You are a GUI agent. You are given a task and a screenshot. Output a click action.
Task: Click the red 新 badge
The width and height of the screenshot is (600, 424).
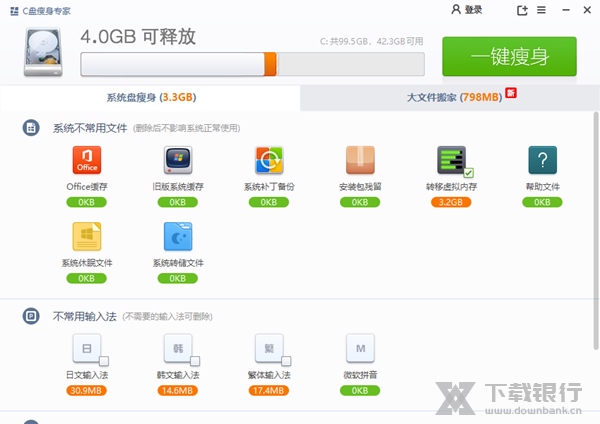511,93
